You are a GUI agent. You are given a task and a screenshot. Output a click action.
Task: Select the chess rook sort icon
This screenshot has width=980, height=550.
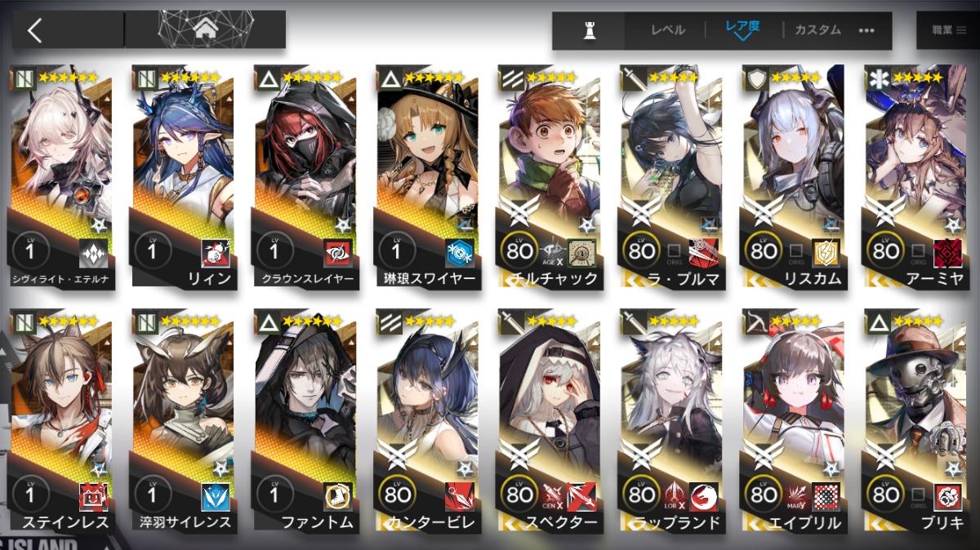click(x=589, y=30)
